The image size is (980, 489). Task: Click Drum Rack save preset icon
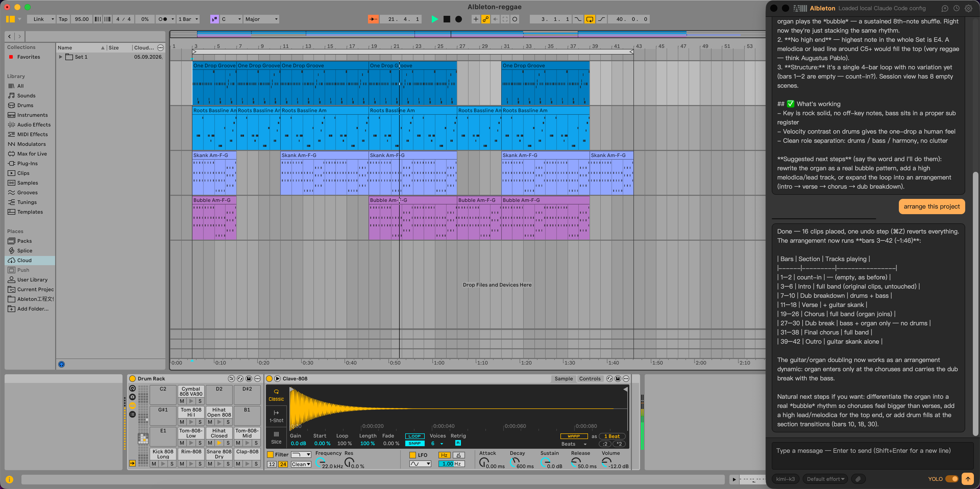coord(249,378)
